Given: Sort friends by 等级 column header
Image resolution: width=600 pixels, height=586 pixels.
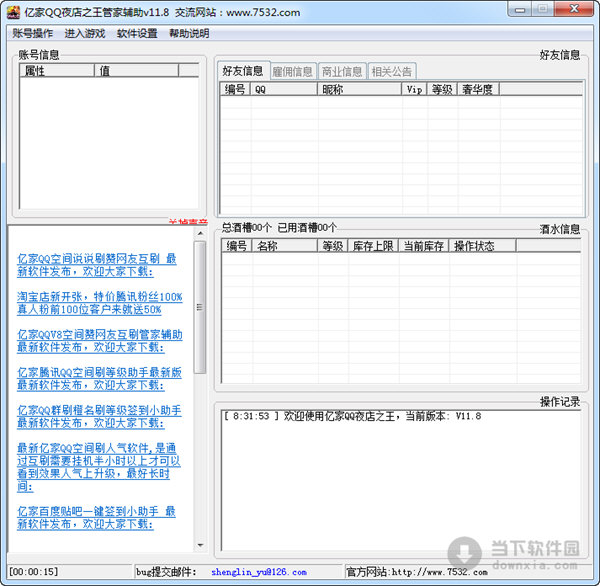Looking at the screenshot, I should click(x=442, y=89).
